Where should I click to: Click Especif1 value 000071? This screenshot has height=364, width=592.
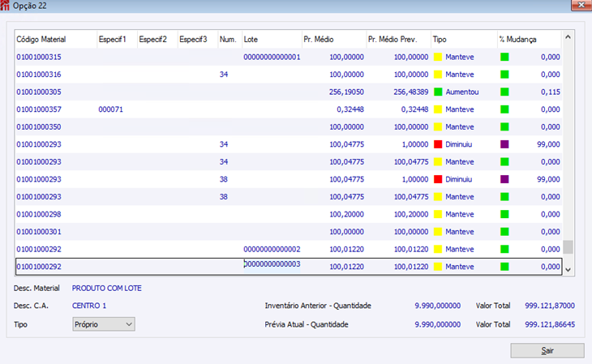pyautogui.click(x=110, y=109)
